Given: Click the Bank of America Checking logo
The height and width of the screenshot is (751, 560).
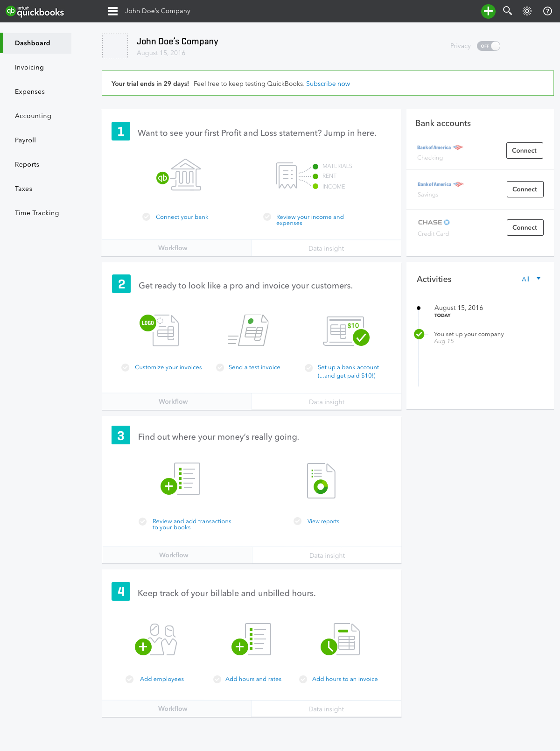Looking at the screenshot, I should click(440, 147).
